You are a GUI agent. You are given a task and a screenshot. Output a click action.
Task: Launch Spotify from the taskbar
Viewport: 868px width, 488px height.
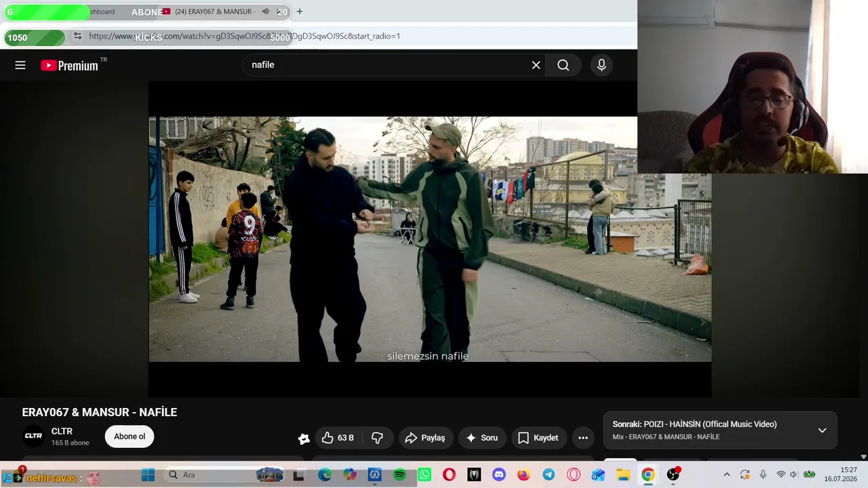[399, 475]
